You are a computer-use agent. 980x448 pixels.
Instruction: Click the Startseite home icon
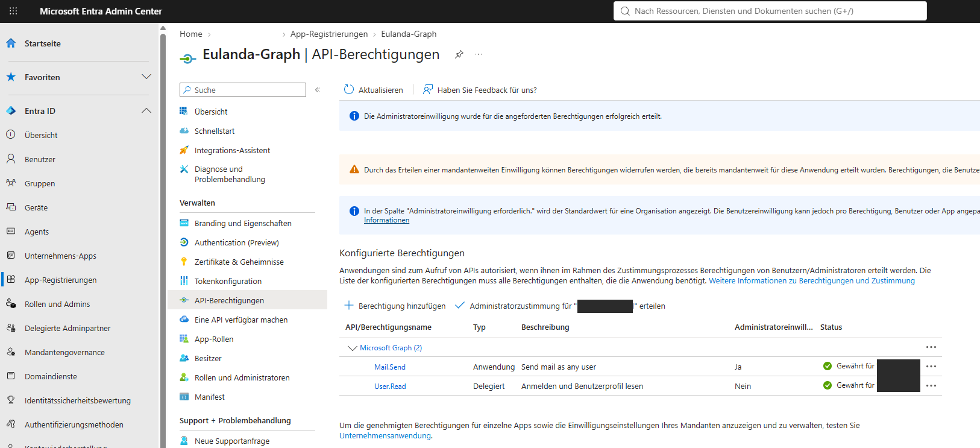tap(11, 43)
